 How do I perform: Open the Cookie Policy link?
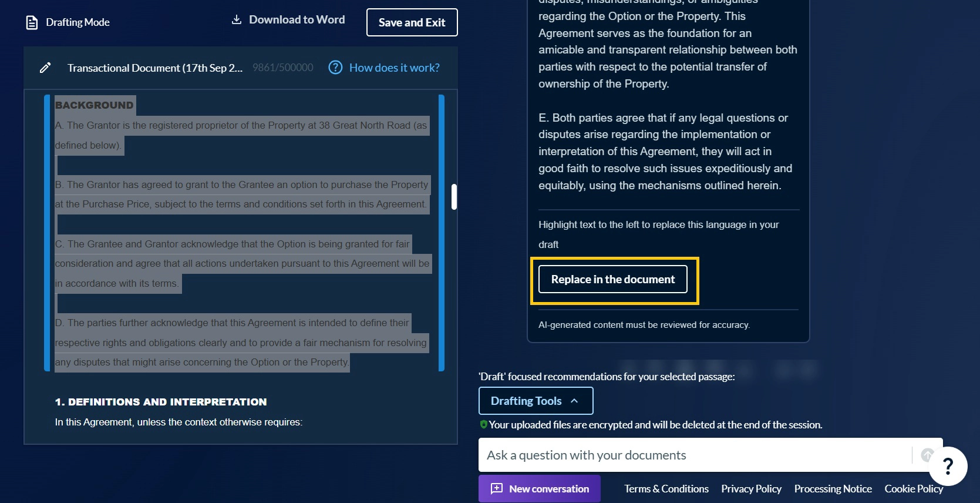913,489
